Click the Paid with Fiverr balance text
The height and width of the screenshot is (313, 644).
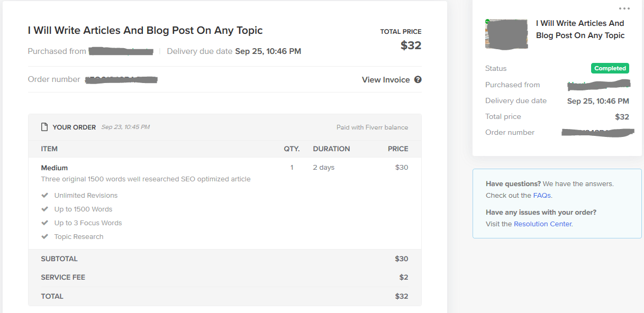(372, 127)
